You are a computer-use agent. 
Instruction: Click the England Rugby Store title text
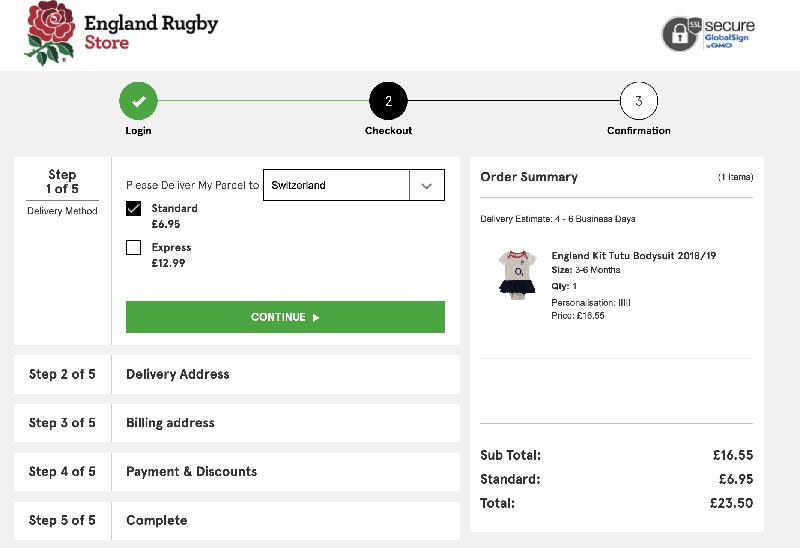pyautogui.click(x=151, y=33)
